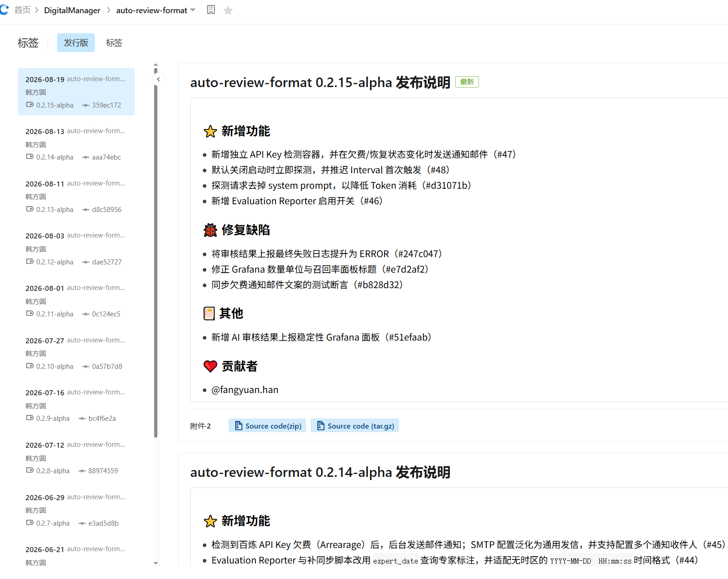Viewport: 728px width, 579px height.
Task: Click the commit icon next to 88974559
Action: (82, 471)
